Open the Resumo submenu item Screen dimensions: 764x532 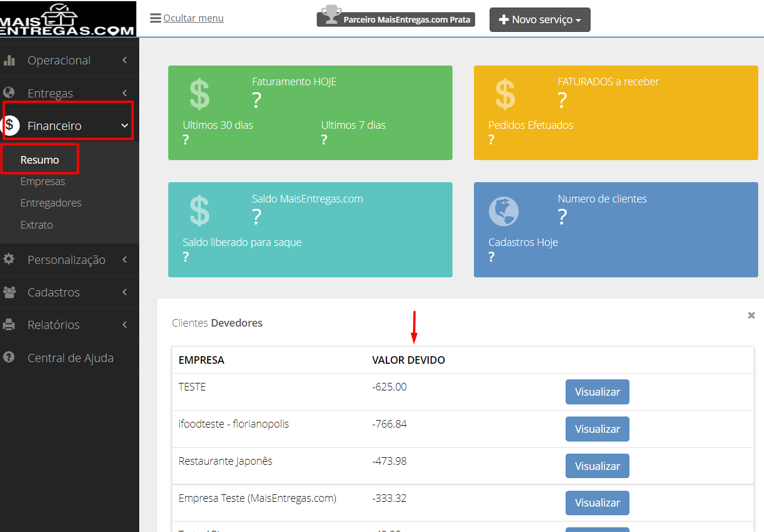click(x=39, y=160)
